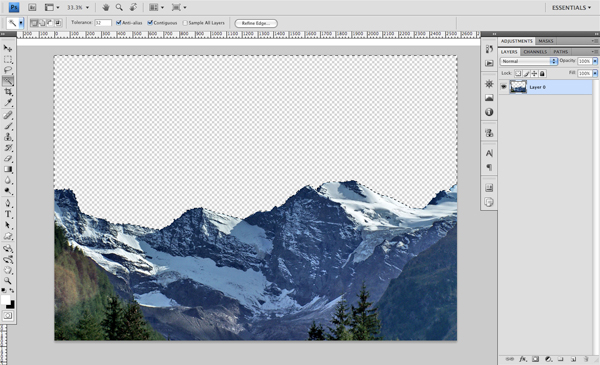Select the Path Selection tool
This screenshot has height=365, width=600.
[8, 225]
